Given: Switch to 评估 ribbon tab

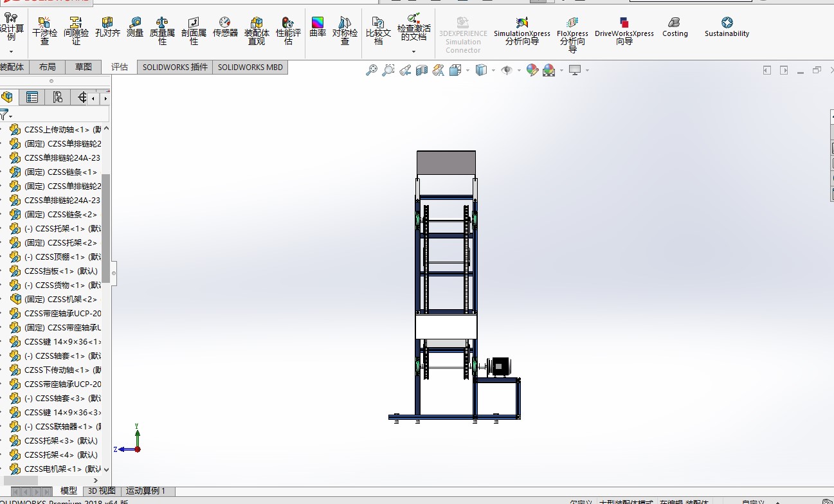Looking at the screenshot, I should (x=120, y=67).
